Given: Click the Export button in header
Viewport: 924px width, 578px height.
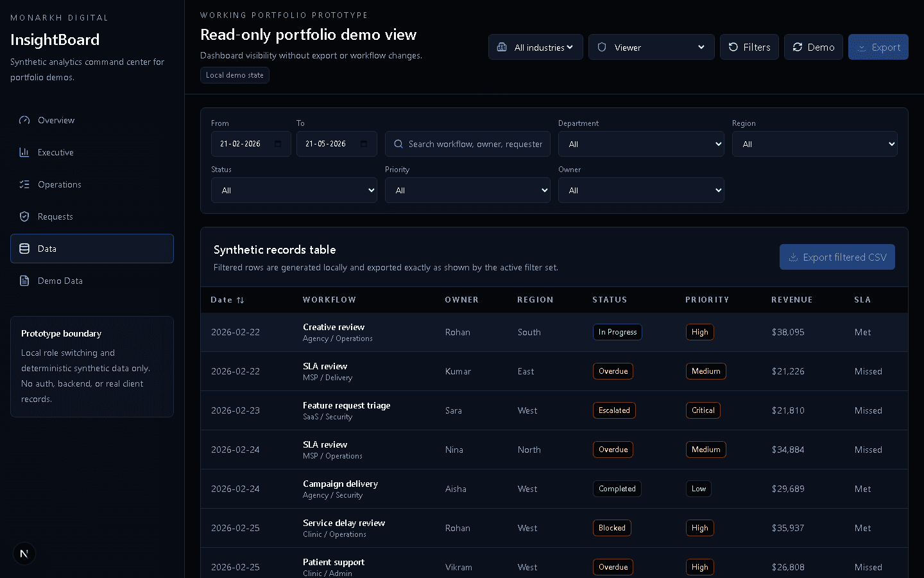Looking at the screenshot, I should click(878, 47).
